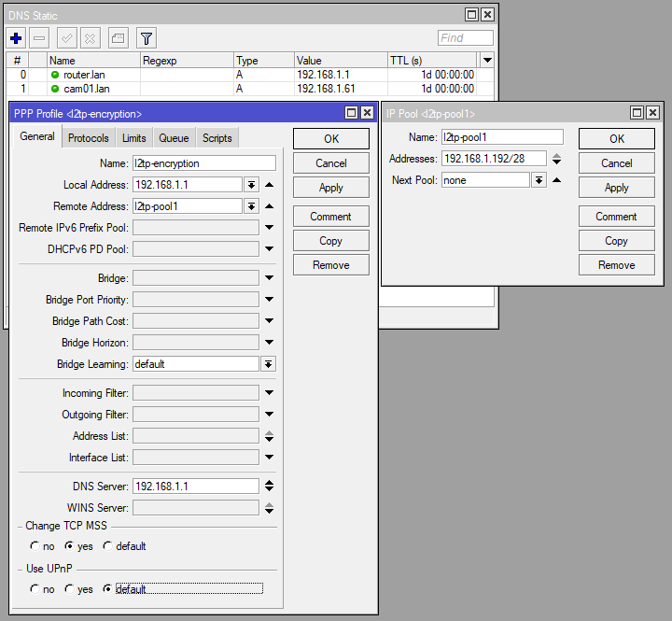Open the Bridge Learning dropdown
The image size is (672, 621).
tap(268, 364)
